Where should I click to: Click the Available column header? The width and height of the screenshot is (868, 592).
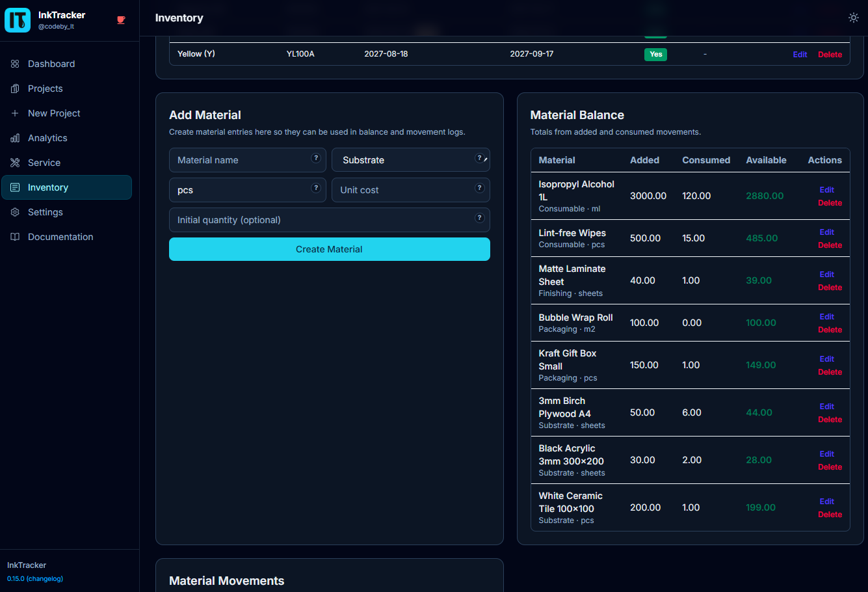coord(766,160)
